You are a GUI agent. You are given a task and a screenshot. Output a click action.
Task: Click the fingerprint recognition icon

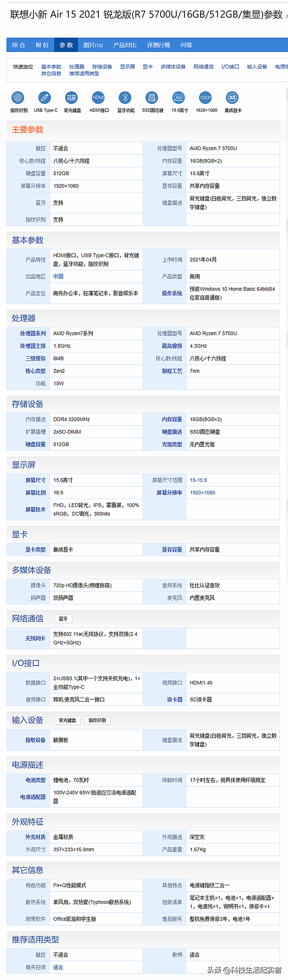18,98
